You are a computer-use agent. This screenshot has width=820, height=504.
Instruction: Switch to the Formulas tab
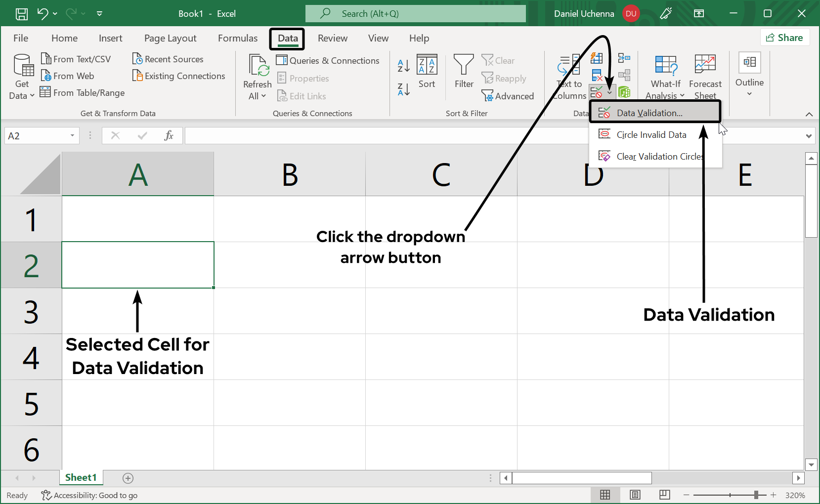coord(237,38)
